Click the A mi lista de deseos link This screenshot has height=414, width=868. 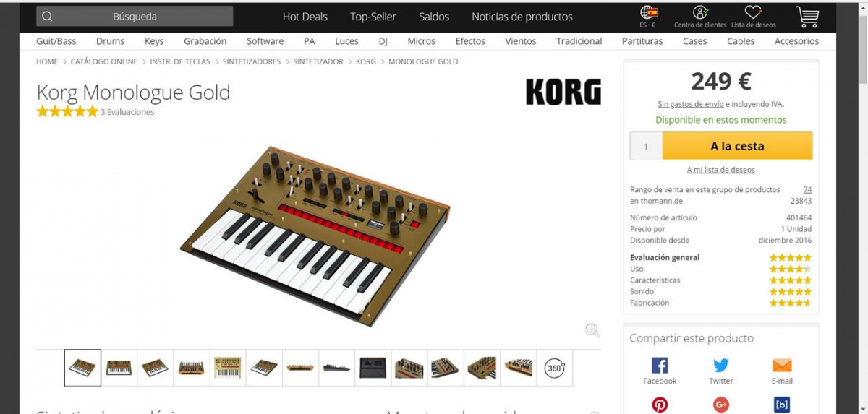(x=720, y=170)
